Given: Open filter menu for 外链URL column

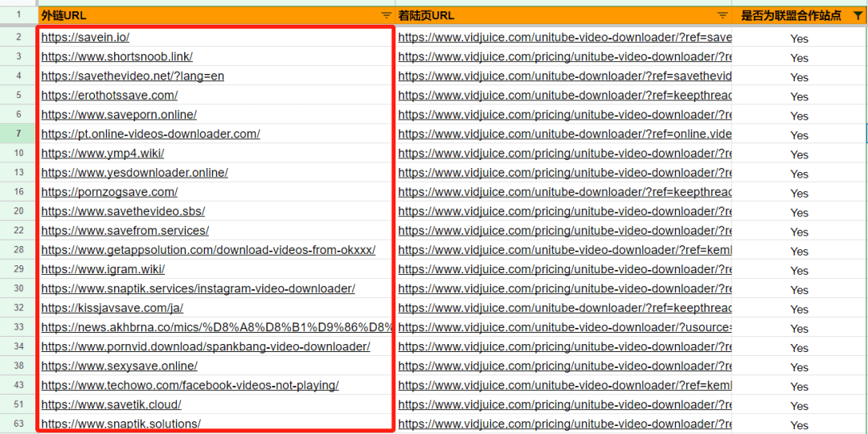Looking at the screenshot, I should click(387, 16).
